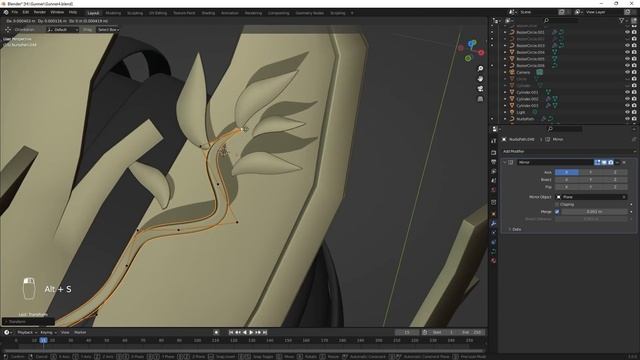Screen dimensions: 640x360
Task: Open the Output properties tab
Action: 493,162
